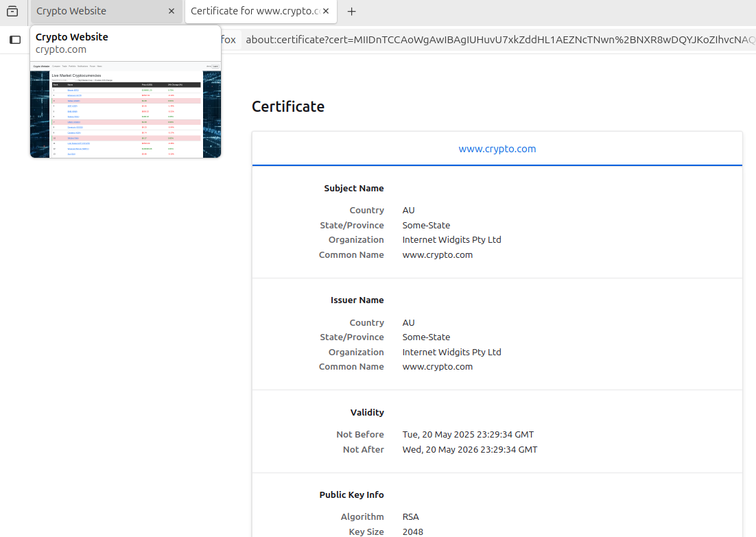Close the Certificate for www.crypto.com tab
The image size is (756, 537).
tap(326, 12)
